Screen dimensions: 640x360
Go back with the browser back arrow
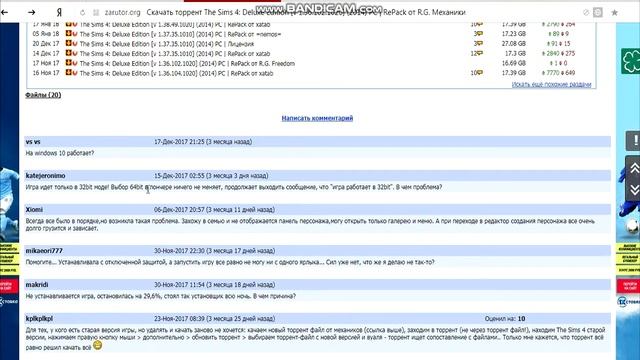click(x=5, y=13)
